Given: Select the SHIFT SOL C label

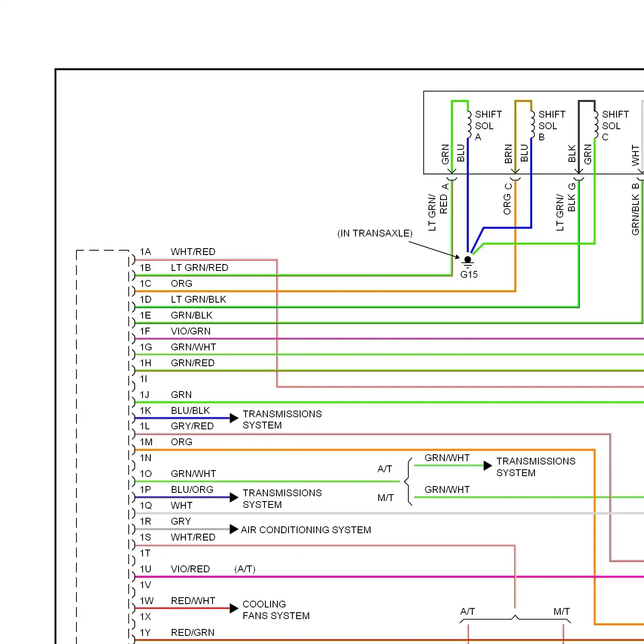Looking at the screenshot, I should (615, 126).
